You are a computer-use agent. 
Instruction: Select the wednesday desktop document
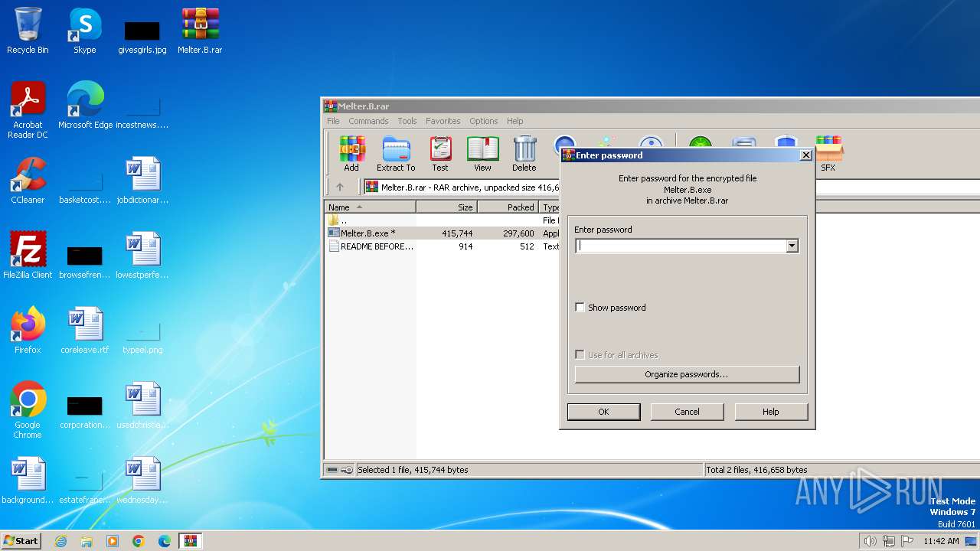(x=142, y=481)
